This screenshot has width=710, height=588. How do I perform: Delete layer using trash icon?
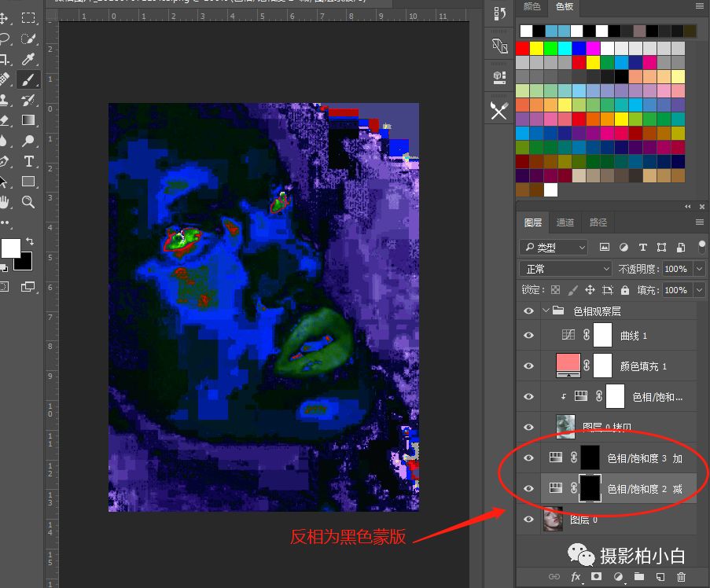[681, 578]
